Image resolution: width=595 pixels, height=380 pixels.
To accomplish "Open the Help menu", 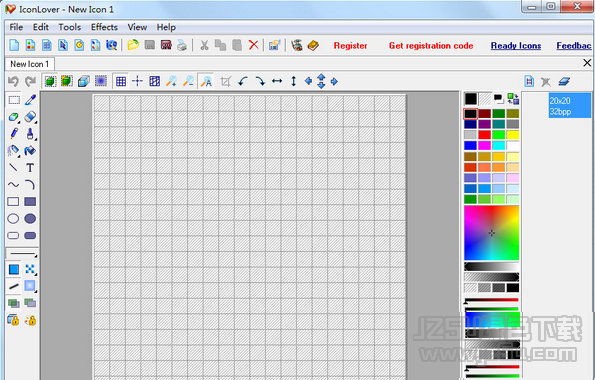I will point(166,27).
